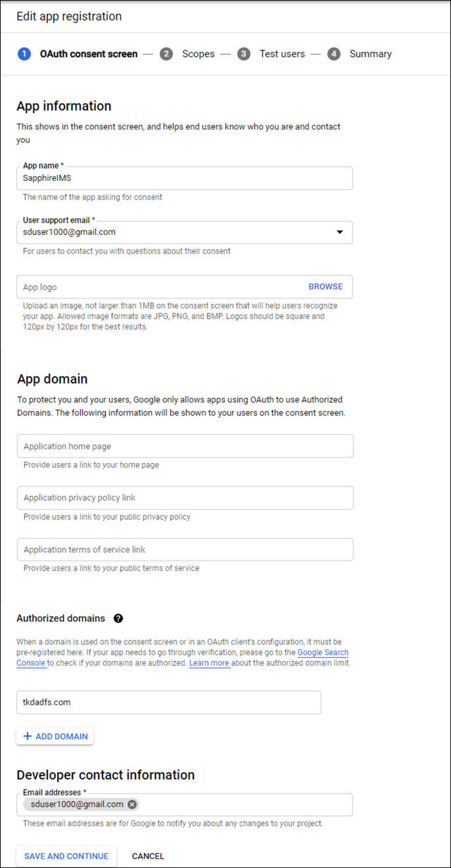The height and width of the screenshot is (868, 451).
Task: Remove the sduser1000@gmail.com email chip
Action: (132, 804)
